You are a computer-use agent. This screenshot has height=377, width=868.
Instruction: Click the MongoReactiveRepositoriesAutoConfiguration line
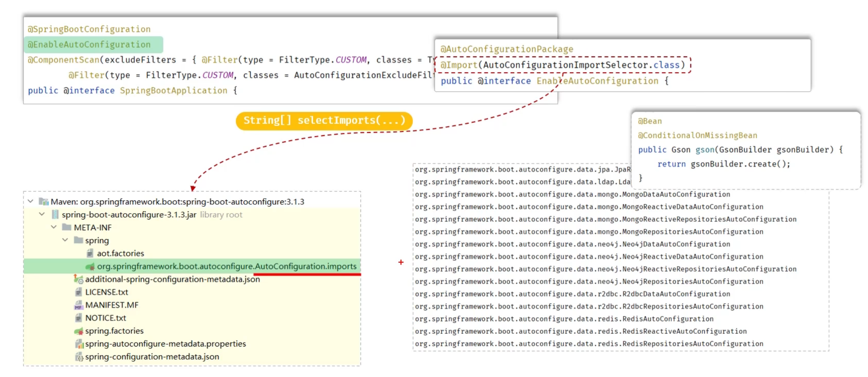click(x=606, y=219)
